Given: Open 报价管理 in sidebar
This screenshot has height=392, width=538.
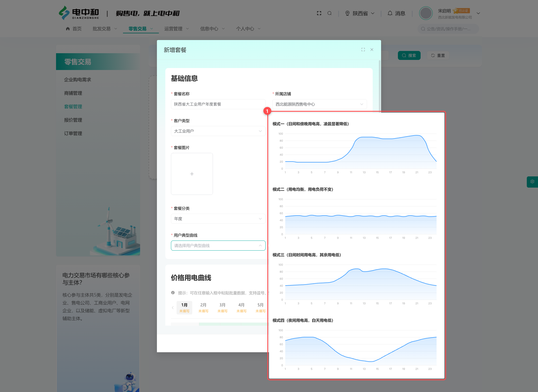Looking at the screenshot, I should [73, 120].
